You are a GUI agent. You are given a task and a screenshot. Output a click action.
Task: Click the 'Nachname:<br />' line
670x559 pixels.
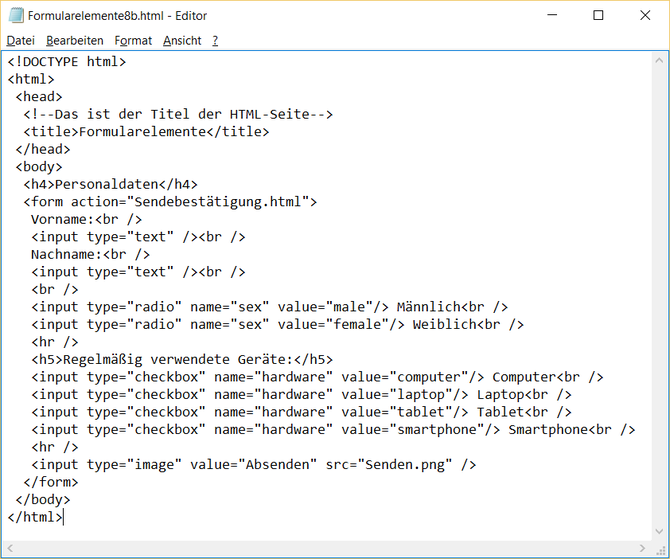point(90,254)
